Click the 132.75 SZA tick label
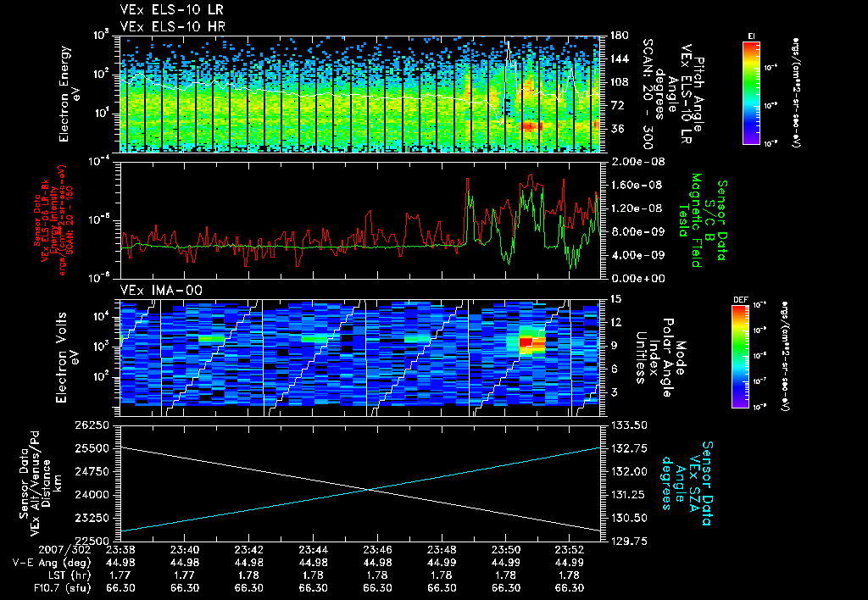This screenshot has height=600, width=868. pyautogui.click(x=628, y=448)
